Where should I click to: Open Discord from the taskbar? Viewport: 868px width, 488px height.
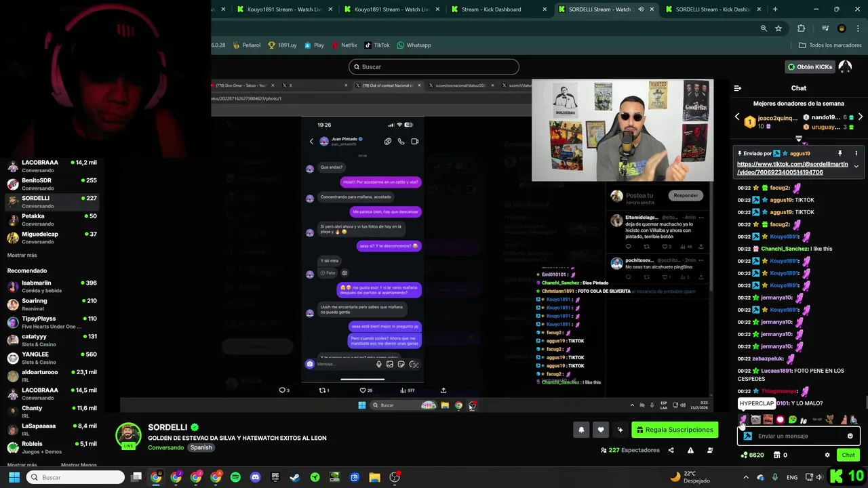pos(255,477)
